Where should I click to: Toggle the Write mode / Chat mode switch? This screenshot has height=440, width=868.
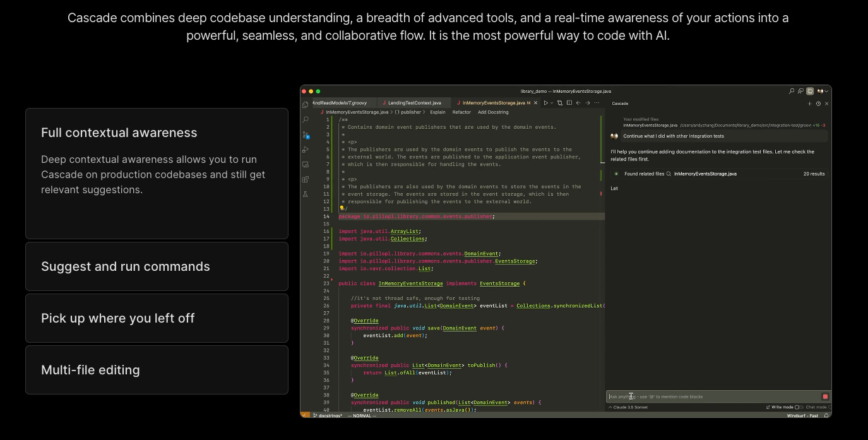click(798, 407)
